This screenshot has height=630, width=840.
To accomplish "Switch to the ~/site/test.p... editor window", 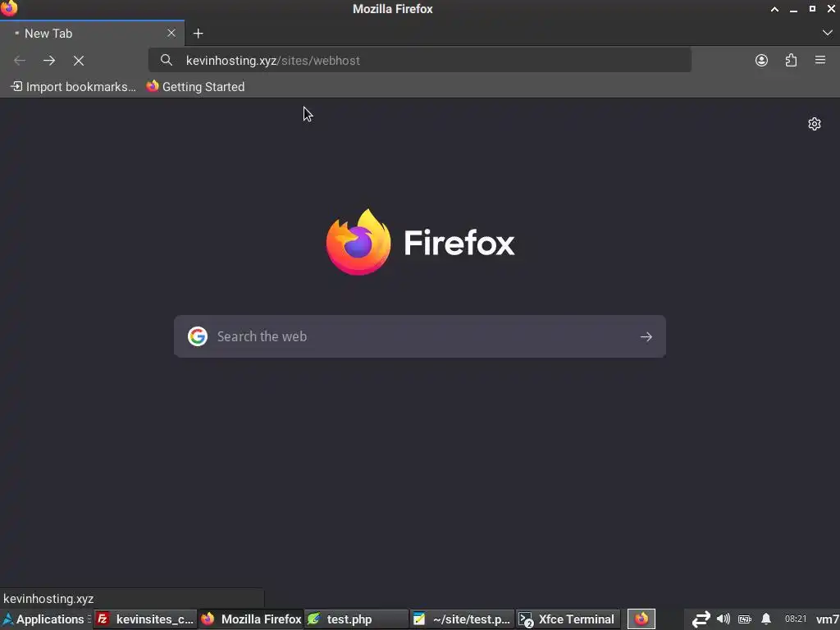I will (462, 619).
